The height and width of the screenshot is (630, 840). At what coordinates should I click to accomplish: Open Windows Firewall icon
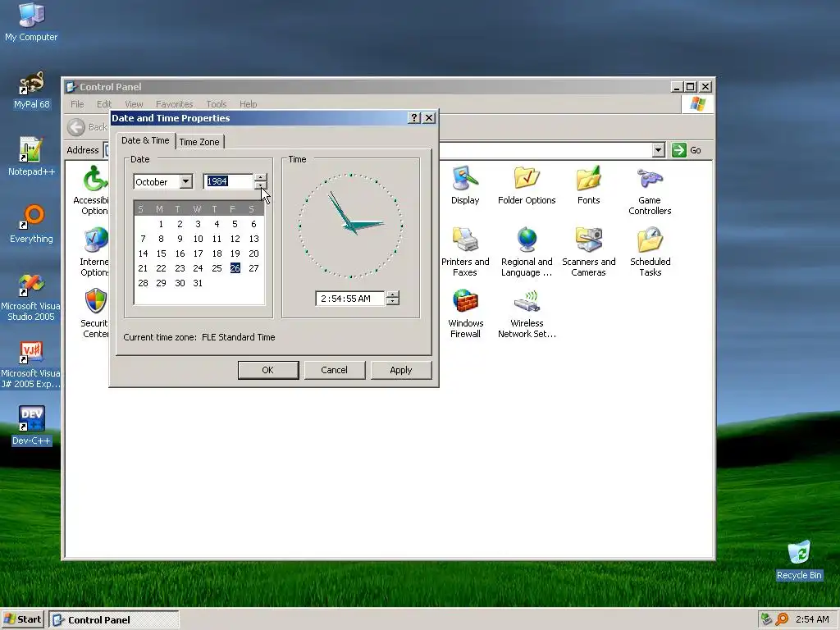point(465,314)
